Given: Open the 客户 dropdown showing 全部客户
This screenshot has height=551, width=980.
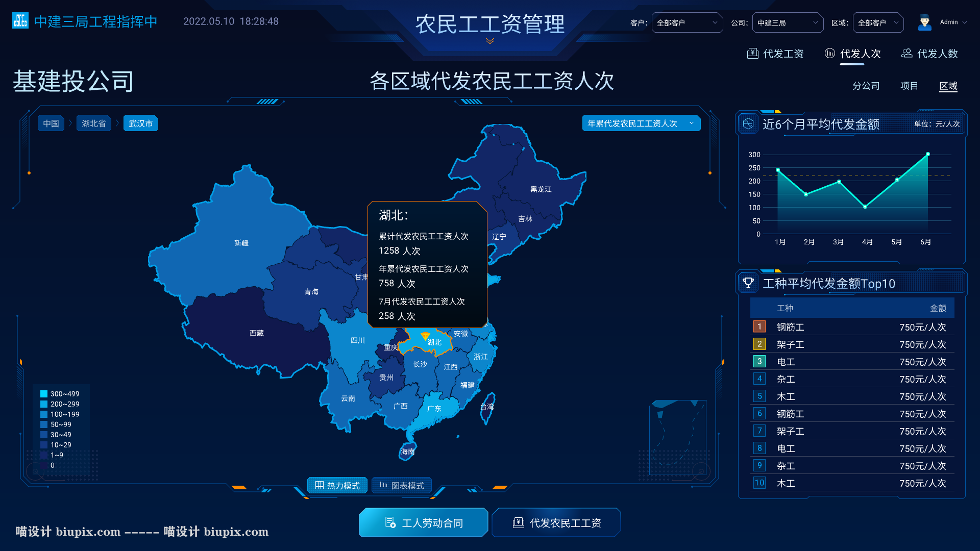Looking at the screenshot, I should point(687,23).
